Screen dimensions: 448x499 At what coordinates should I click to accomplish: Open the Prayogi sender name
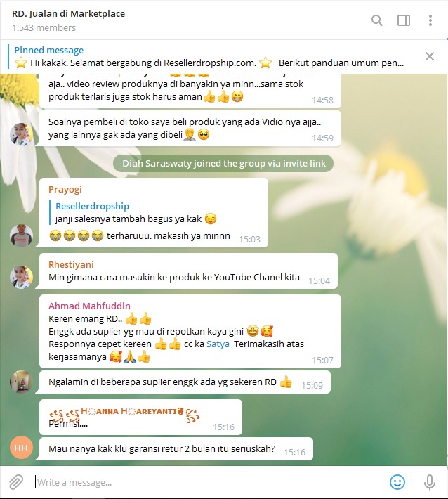point(65,189)
